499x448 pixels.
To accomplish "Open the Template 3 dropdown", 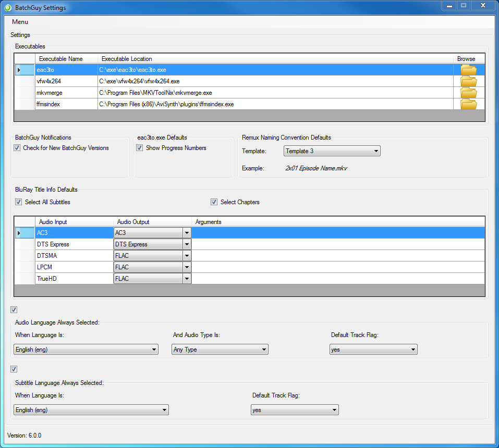I will pos(332,151).
